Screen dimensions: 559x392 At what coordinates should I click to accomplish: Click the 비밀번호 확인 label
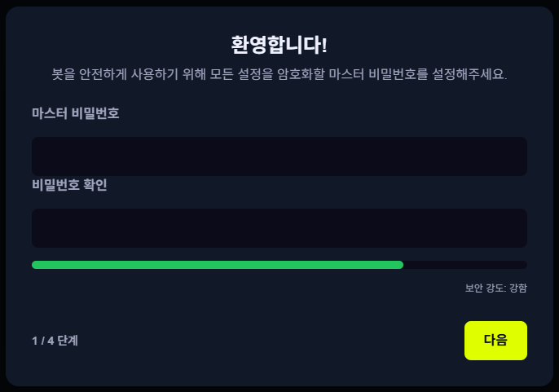[x=69, y=185]
